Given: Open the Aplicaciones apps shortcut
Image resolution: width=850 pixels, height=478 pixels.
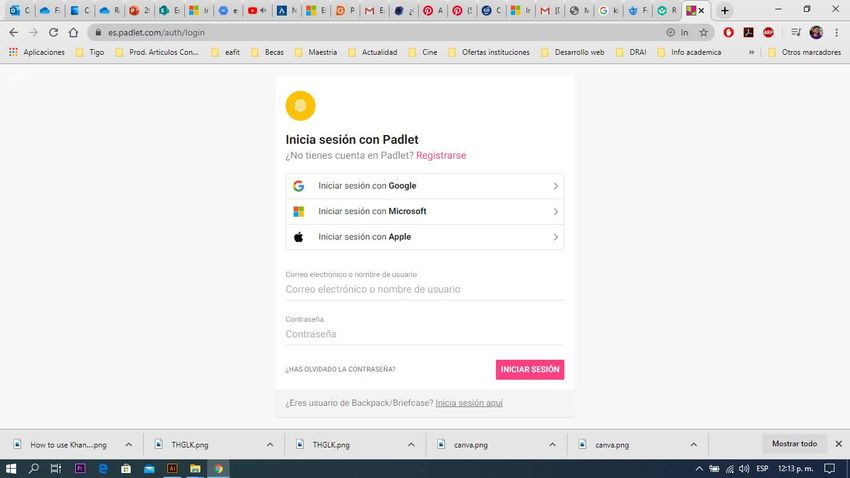Looking at the screenshot, I should (x=37, y=52).
